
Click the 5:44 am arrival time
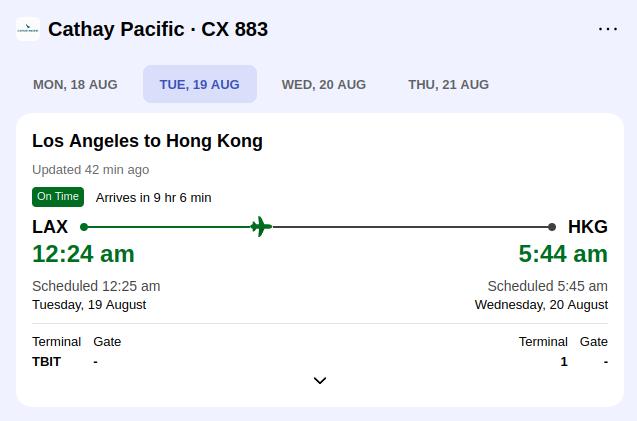point(563,254)
